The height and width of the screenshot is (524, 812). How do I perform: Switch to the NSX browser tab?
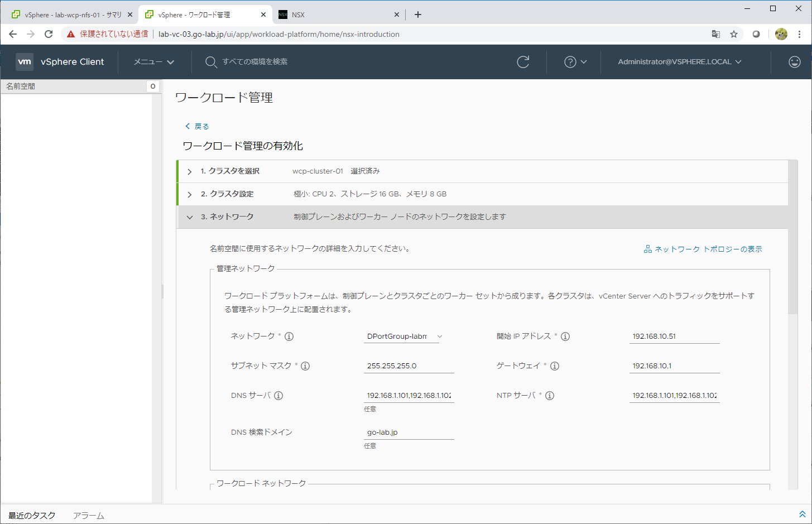tap(339, 15)
